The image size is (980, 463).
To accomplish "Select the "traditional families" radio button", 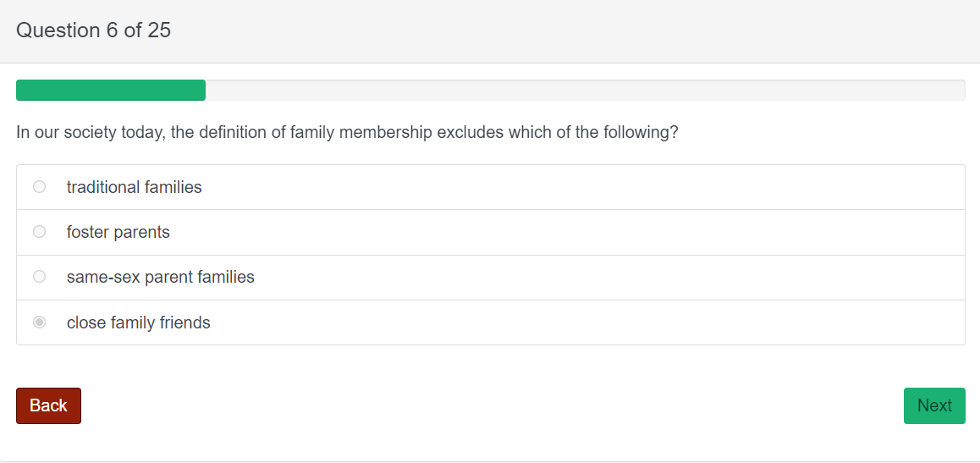I will pyautogui.click(x=39, y=187).
